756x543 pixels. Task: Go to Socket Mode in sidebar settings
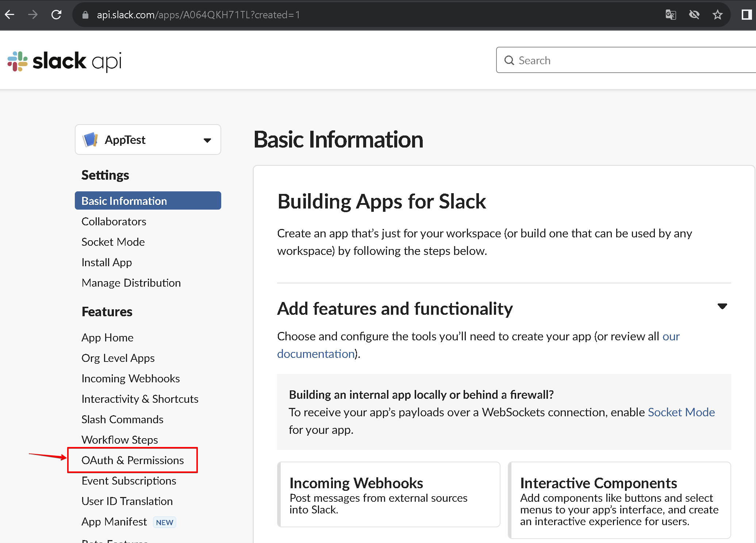[113, 242]
